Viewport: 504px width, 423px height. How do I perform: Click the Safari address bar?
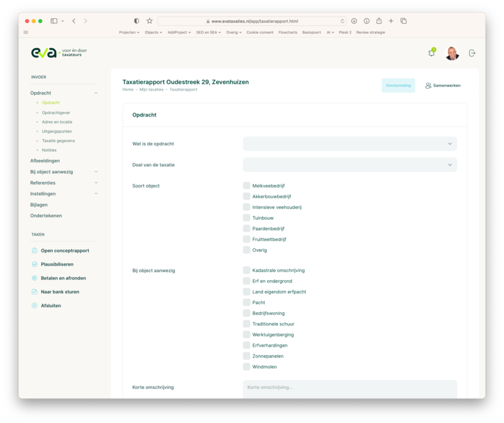[x=252, y=21]
